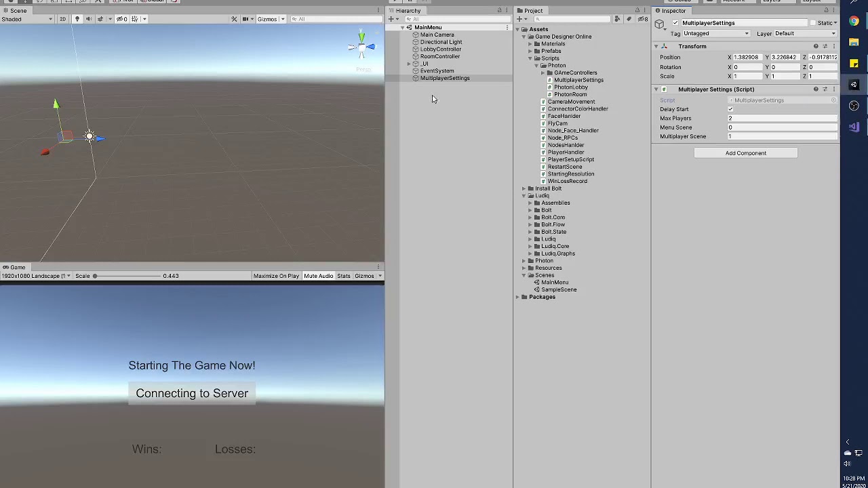
Task: Open Transform component presets icon
Action: [825, 46]
